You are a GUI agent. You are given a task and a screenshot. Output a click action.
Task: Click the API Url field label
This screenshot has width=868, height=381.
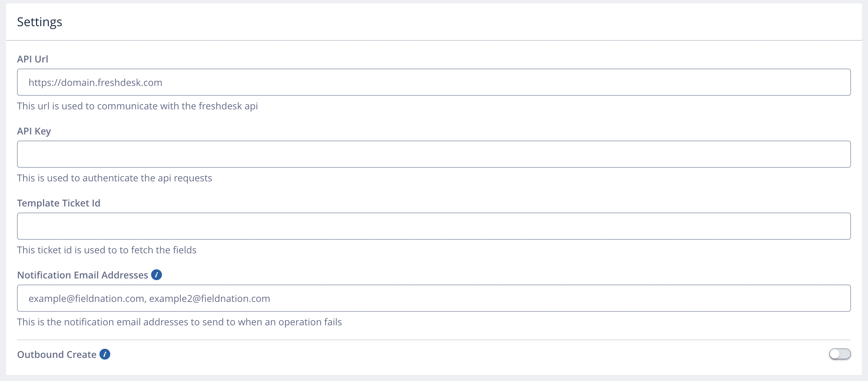point(33,59)
